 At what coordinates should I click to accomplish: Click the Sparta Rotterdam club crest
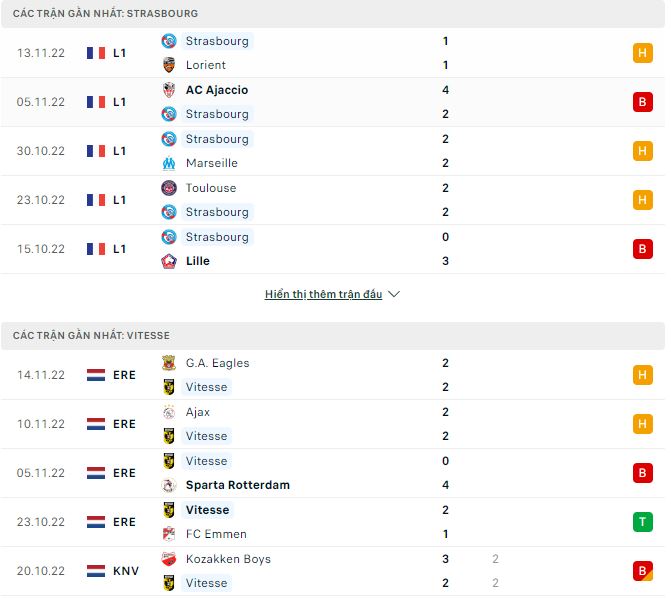click(x=169, y=485)
